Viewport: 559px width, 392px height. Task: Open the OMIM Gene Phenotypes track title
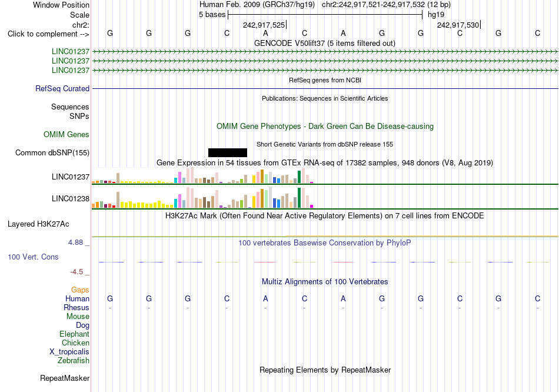[325, 127]
